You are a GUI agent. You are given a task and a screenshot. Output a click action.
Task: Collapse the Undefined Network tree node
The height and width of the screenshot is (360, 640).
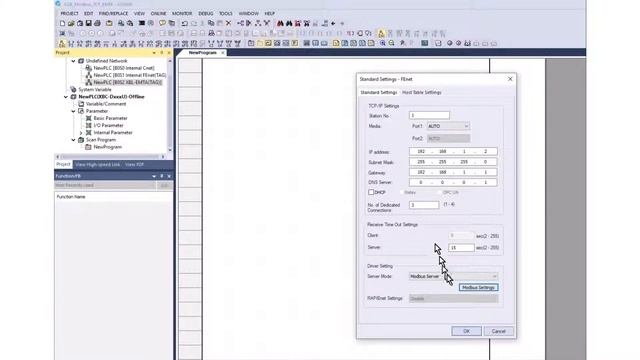coord(73,61)
